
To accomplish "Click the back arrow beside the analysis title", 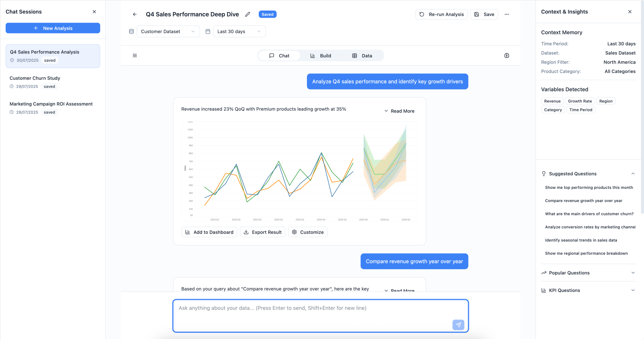I will (135, 14).
